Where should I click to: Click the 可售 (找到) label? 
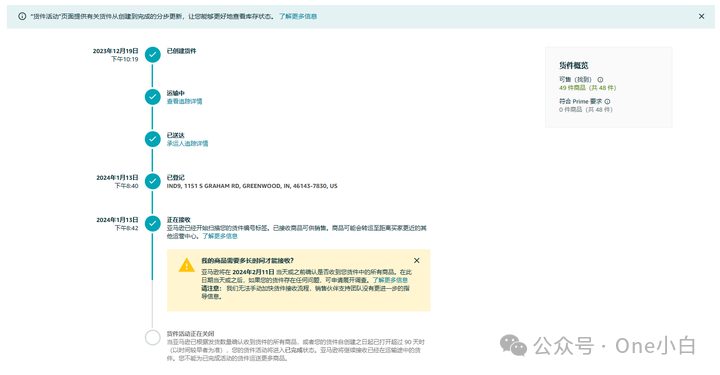pyautogui.click(x=575, y=79)
